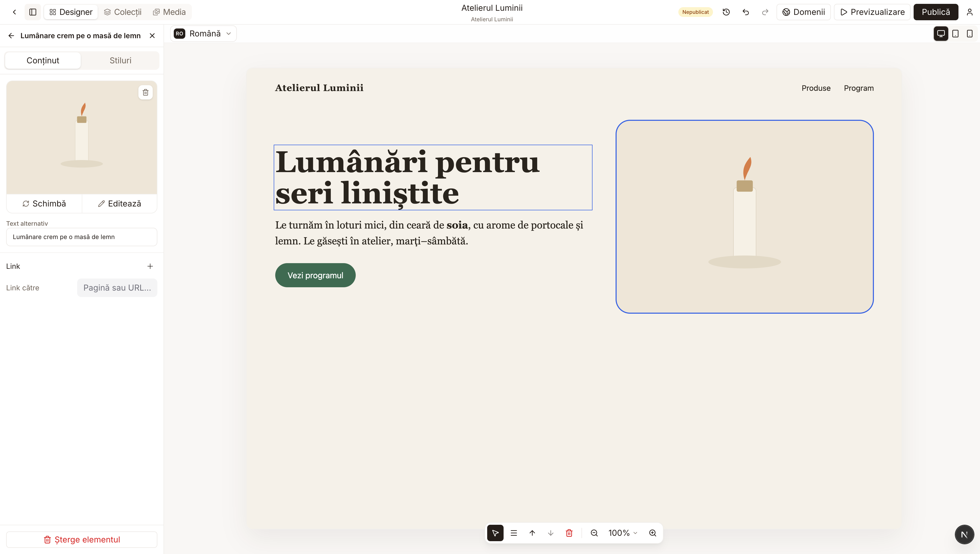Switch to mobile viewport

point(970,34)
